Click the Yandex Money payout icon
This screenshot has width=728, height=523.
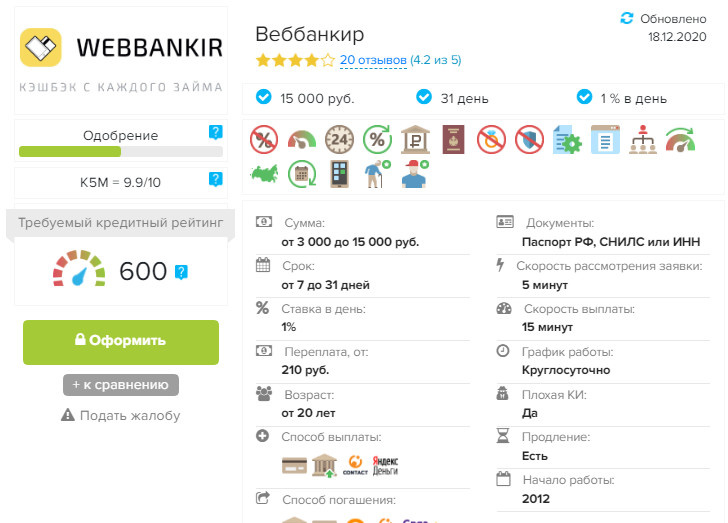(385, 465)
